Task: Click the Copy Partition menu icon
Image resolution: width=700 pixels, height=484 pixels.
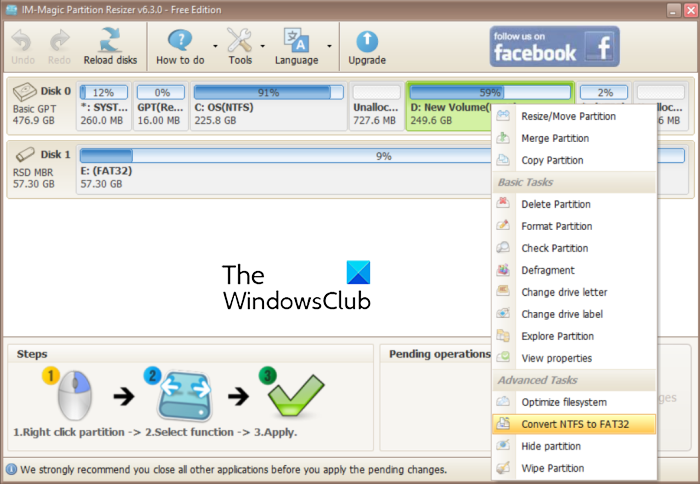Action: point(503,159)
